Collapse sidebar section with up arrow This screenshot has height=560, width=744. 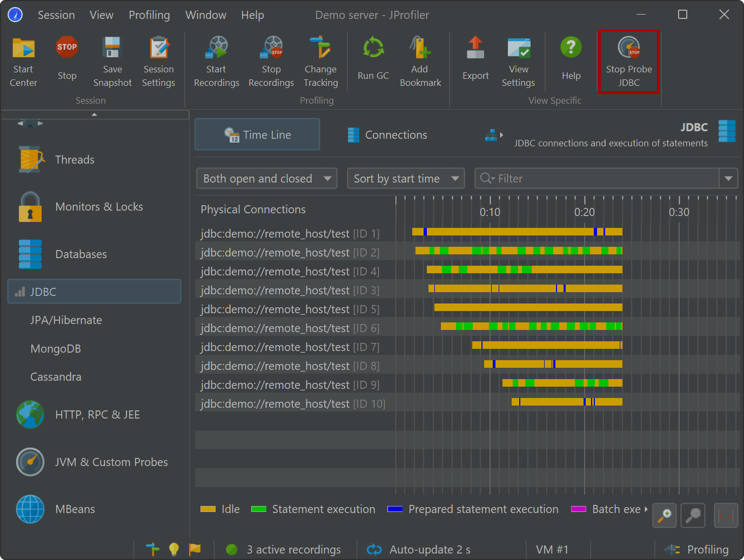95,114
